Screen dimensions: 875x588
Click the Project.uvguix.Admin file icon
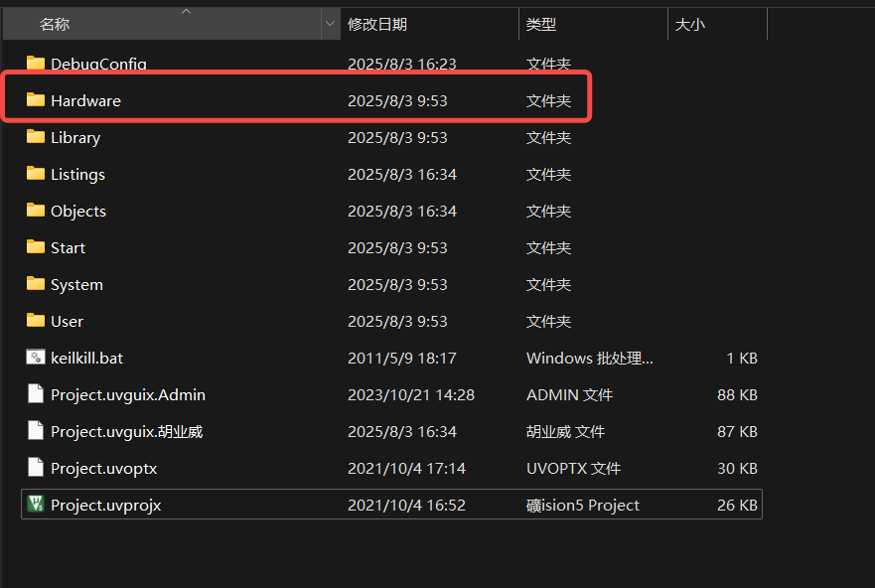[36, 394]
